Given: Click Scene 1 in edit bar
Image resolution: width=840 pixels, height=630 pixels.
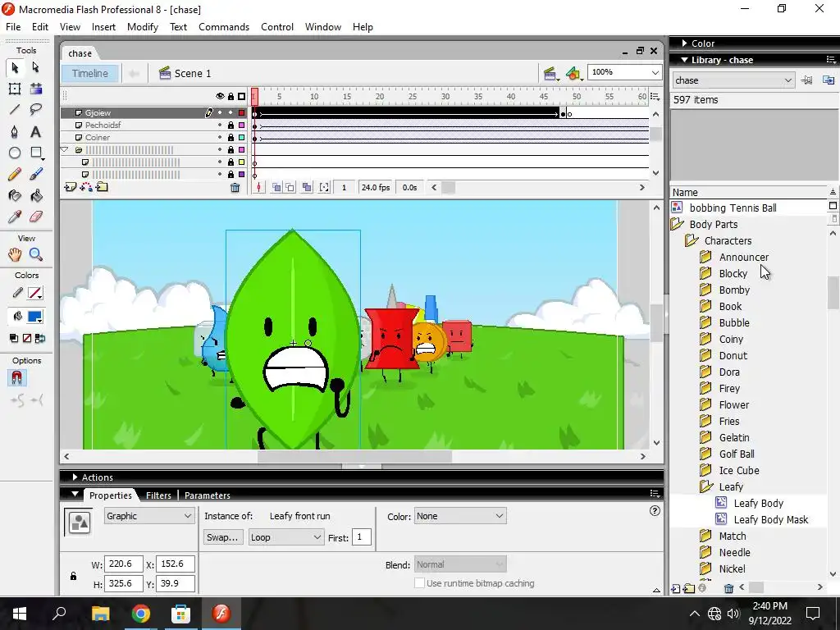Looking at the screenshot, I should click(x=185, y=73).
